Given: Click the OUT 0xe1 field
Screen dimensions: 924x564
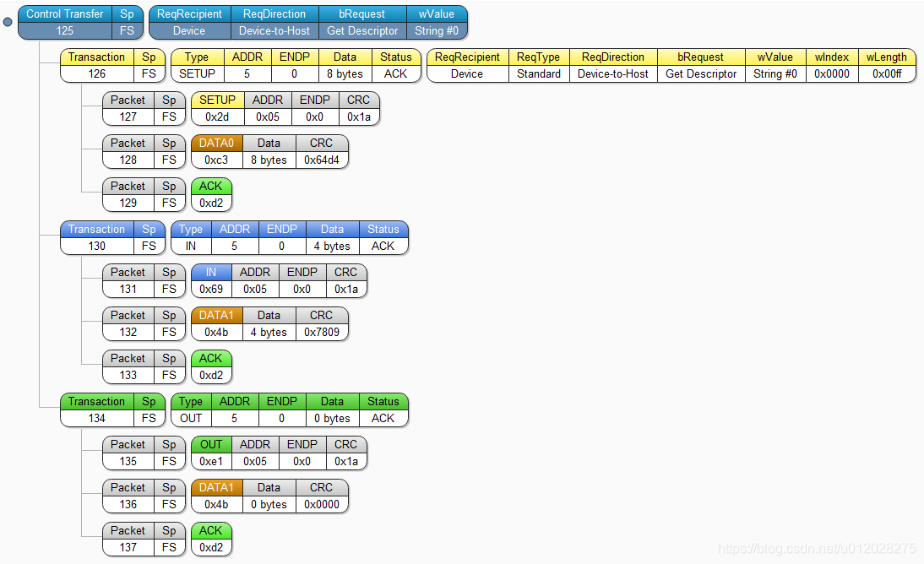Looking at the screenshot, I should tap(211, 453).
